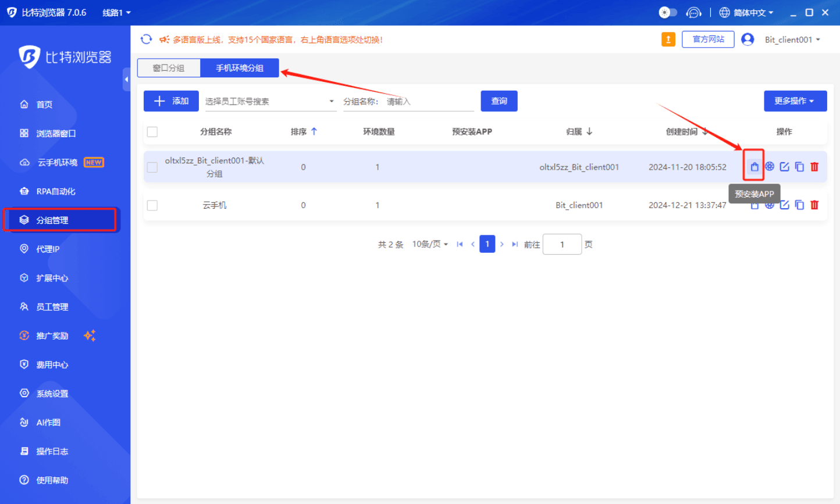Click the 2024-11-20 18:05:52 timestamp cell
The height and width of the screenshot is (504, 840).
click(x=688, y=167)
